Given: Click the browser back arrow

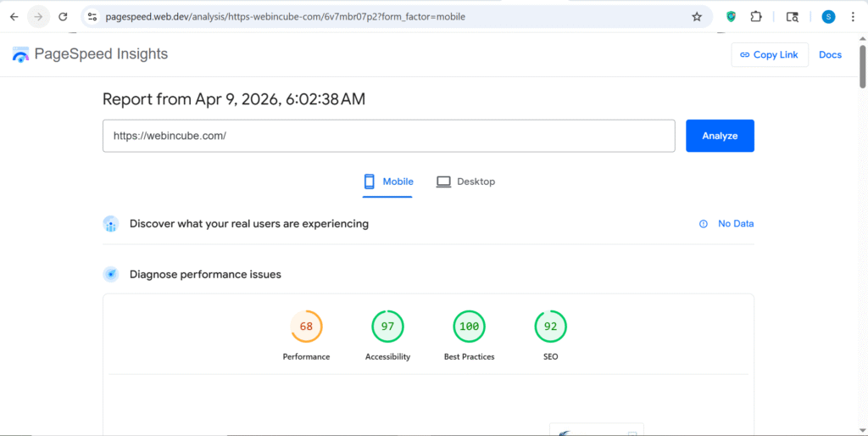Looking at the screenshot, I should 14,17.
